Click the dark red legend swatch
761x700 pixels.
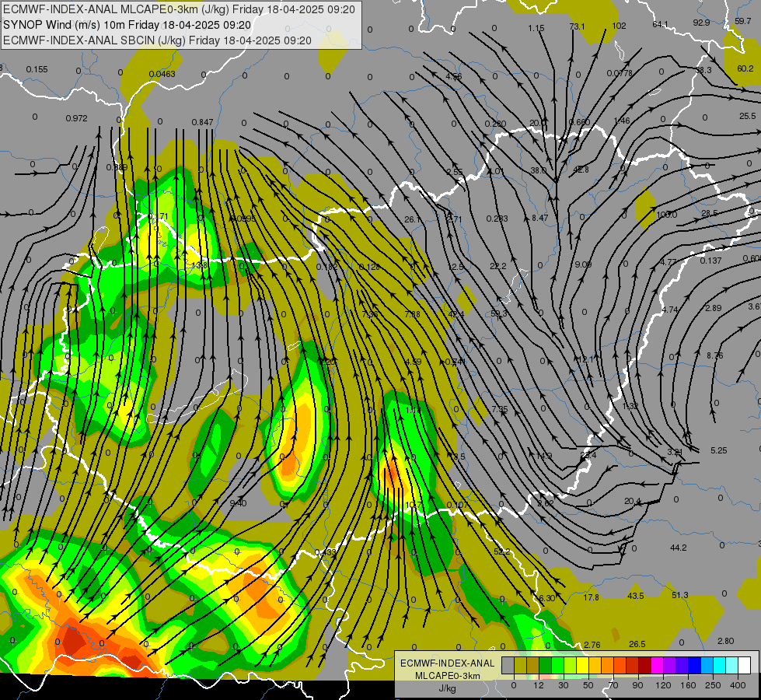pos(645,665)
